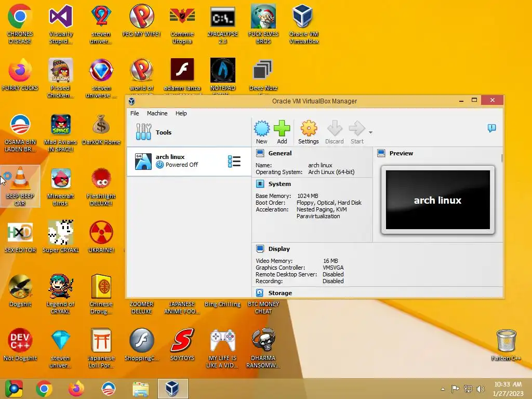The image size is (532, 399).
Task: Open Chrome from the taskbar
Action: click(44, 389)
